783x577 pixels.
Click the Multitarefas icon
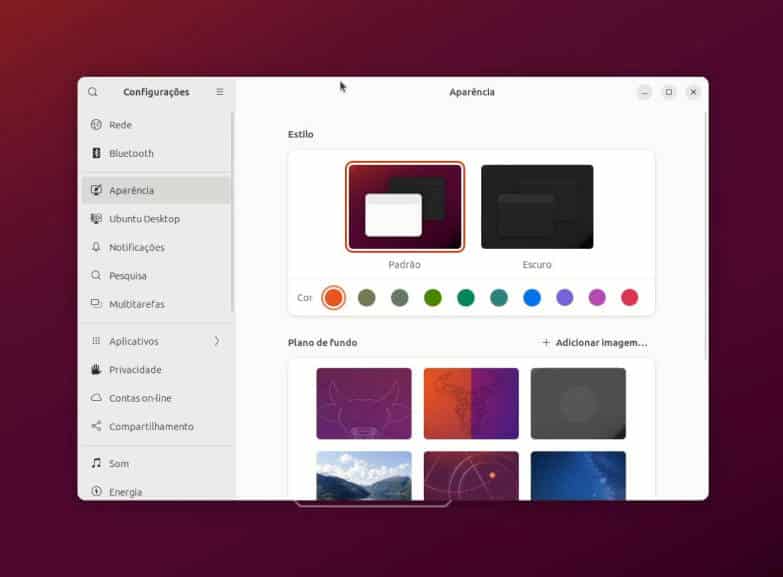point(96,303)
